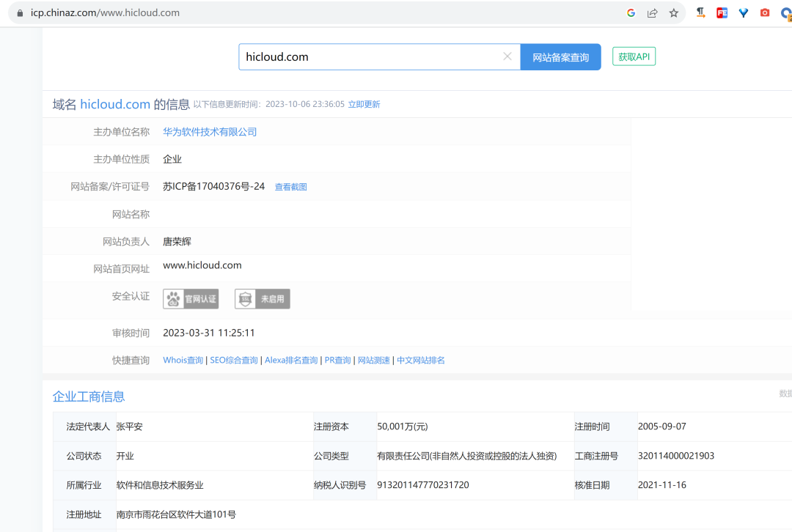Open Whois查询 quick link

[183, 361]
